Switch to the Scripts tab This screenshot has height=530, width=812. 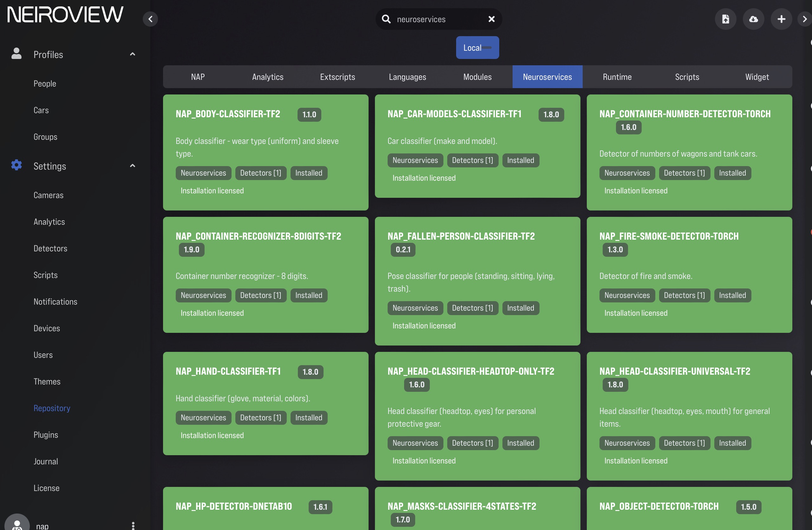coord(687,77)
